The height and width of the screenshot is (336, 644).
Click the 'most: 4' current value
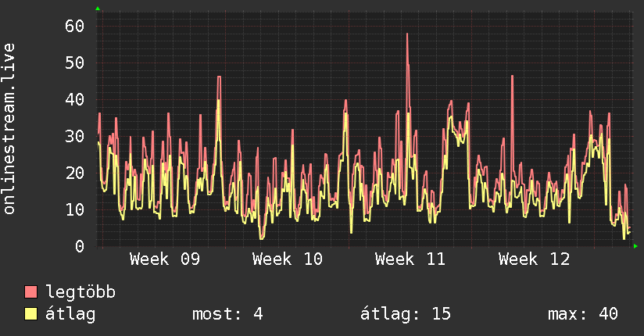(227, 314)
